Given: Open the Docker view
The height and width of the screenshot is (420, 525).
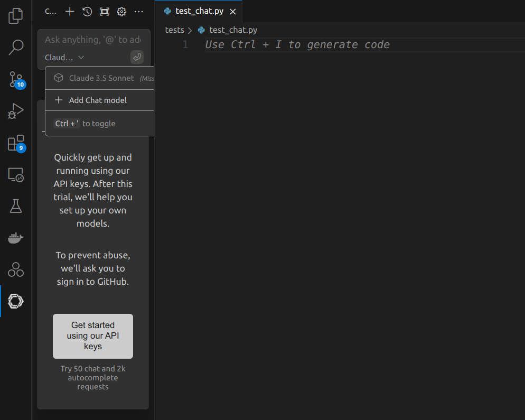Looking at the screenshot, I should coord(15,238).
